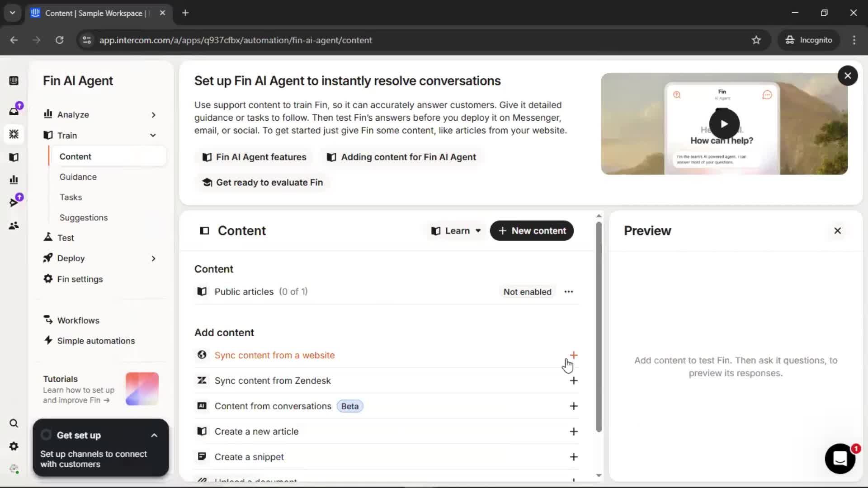
Task: Open Get ready to evaluate Fin link
Action: [x=263, y=183]
